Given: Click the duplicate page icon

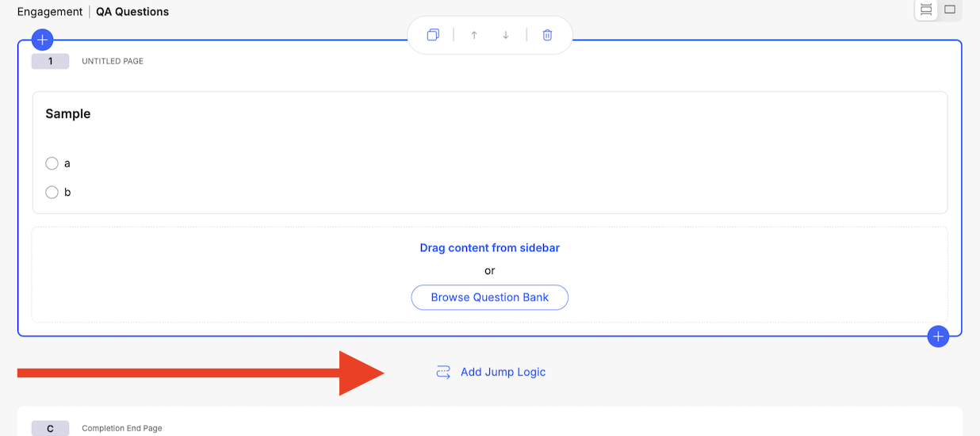Looking at the screenshot, I should point(433,35).
